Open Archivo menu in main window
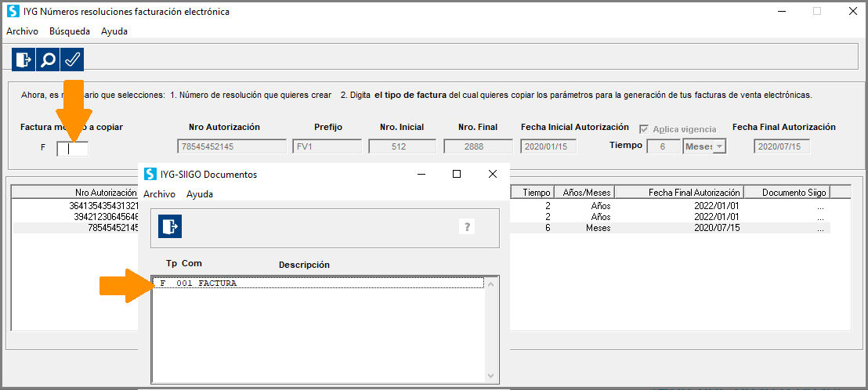Viewport: 868px width, 390px height. click(22, 31)
